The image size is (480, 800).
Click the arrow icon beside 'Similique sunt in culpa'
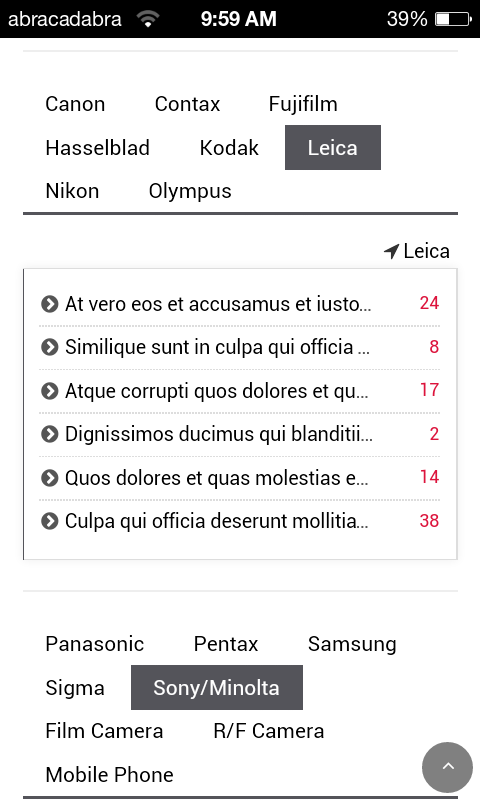click(x=49, y=347)
